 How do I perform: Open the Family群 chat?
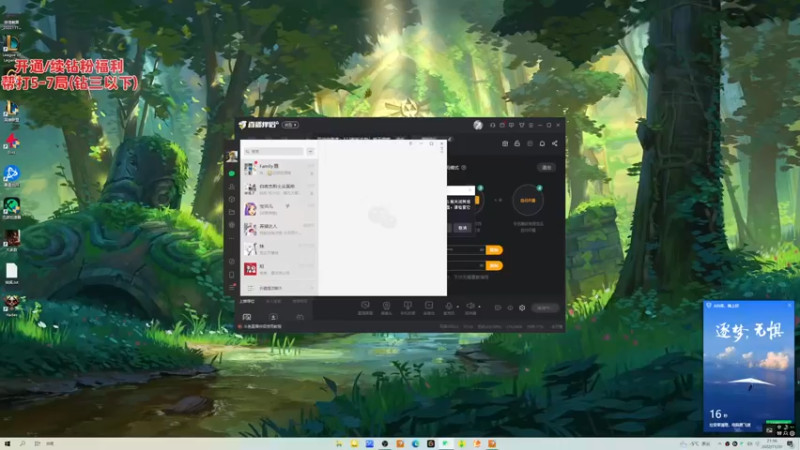click(279, 169)
